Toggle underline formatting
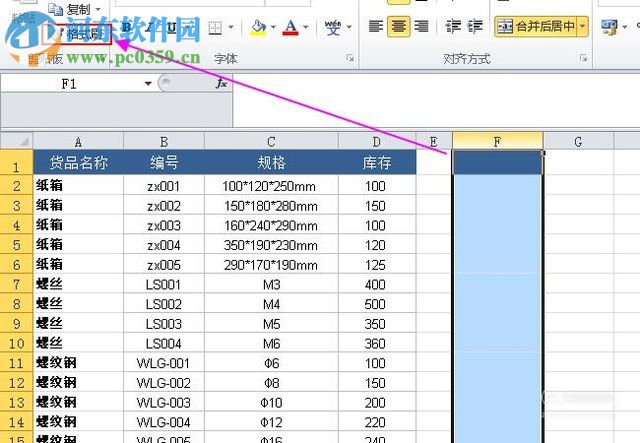Screen dimensions: 640x443 click(172, 28)
